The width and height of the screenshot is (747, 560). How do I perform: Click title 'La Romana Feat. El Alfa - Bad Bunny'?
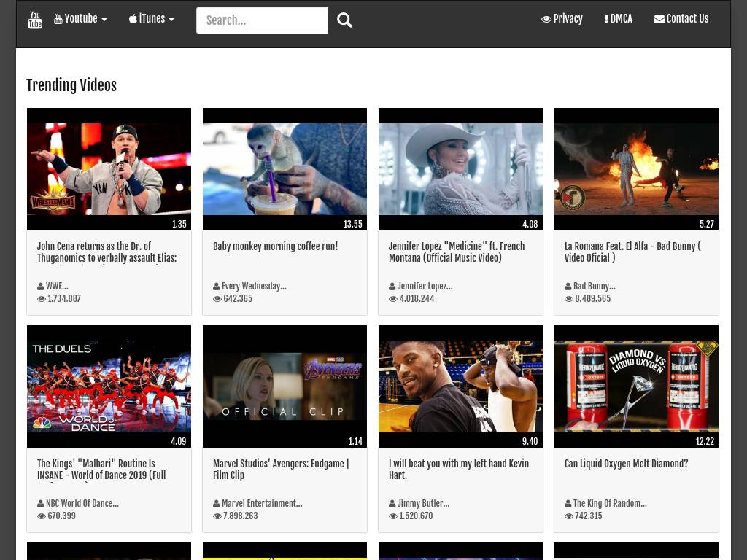pos(632,252)
